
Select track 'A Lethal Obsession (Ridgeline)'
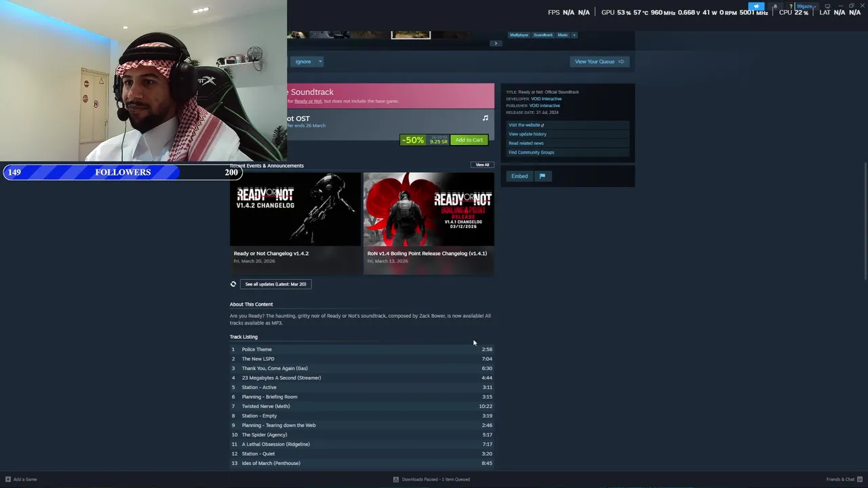(x=361, y=445)
